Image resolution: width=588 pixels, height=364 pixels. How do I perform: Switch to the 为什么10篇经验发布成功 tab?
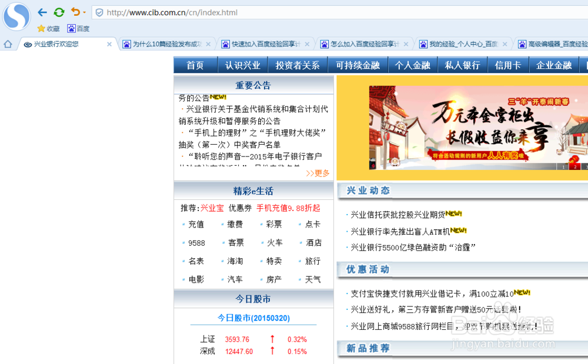point(166,44)
